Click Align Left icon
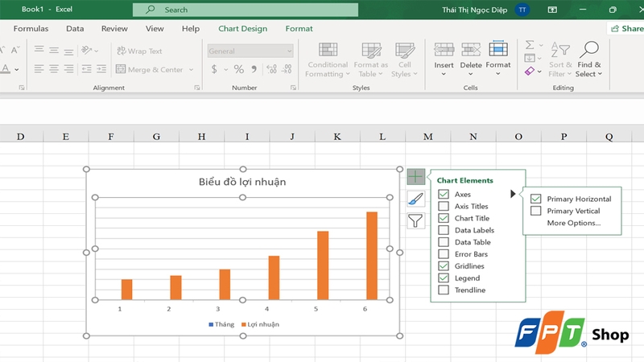Viewport: 644px width, 362px height. point(39,68)
